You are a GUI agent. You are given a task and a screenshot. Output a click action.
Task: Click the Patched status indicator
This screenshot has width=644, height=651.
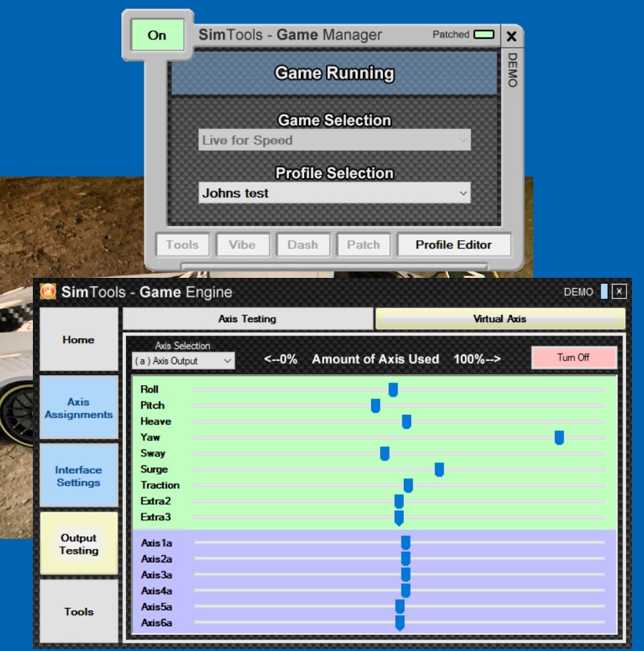484,34
